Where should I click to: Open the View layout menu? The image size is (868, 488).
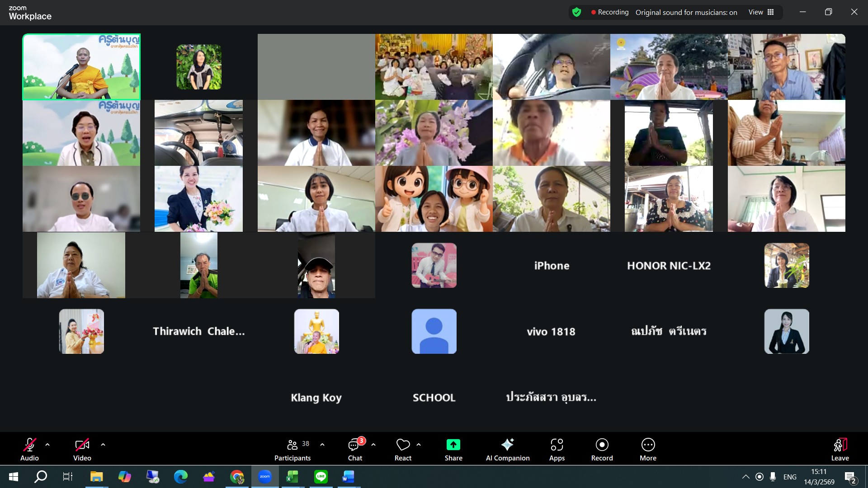point(761,12)
